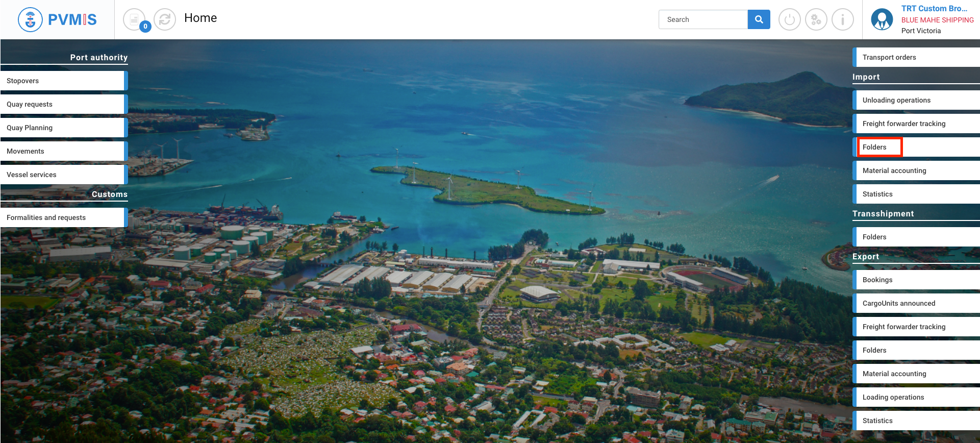Click the power logout icon
This screenshot has height=443, width=980.
point(789,20)
